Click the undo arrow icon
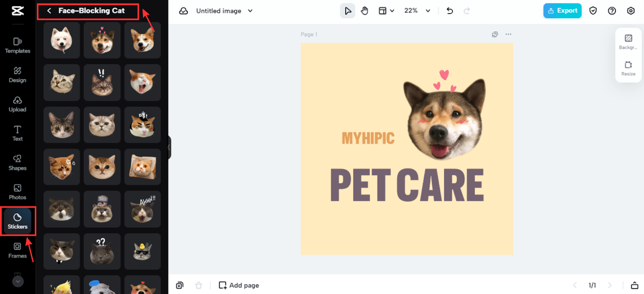 (450, 11)
